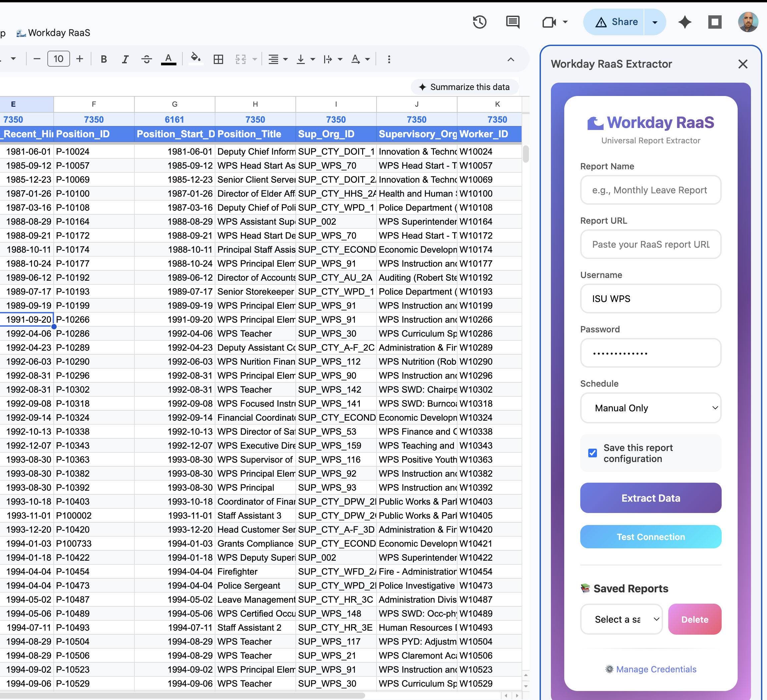
Task: Open the Share options dropdown arrow
Action: click(x=654, y=22)
